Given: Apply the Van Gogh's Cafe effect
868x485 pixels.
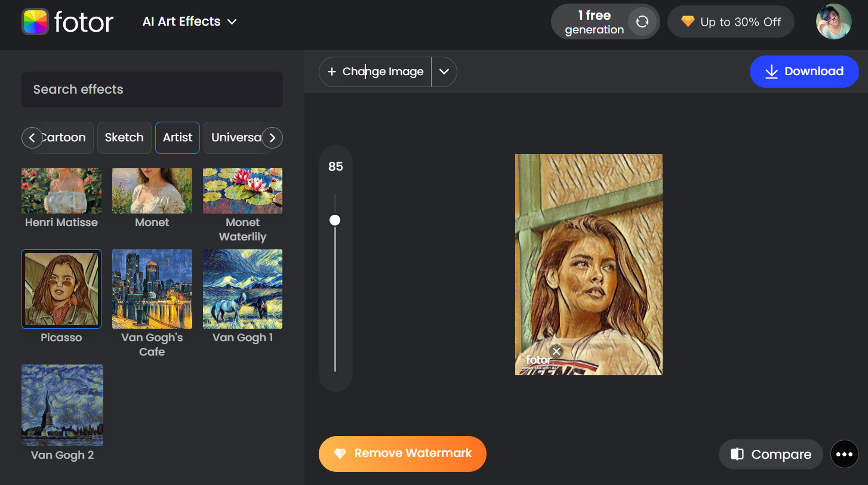Looking at the screenshot, I should 152,289.
